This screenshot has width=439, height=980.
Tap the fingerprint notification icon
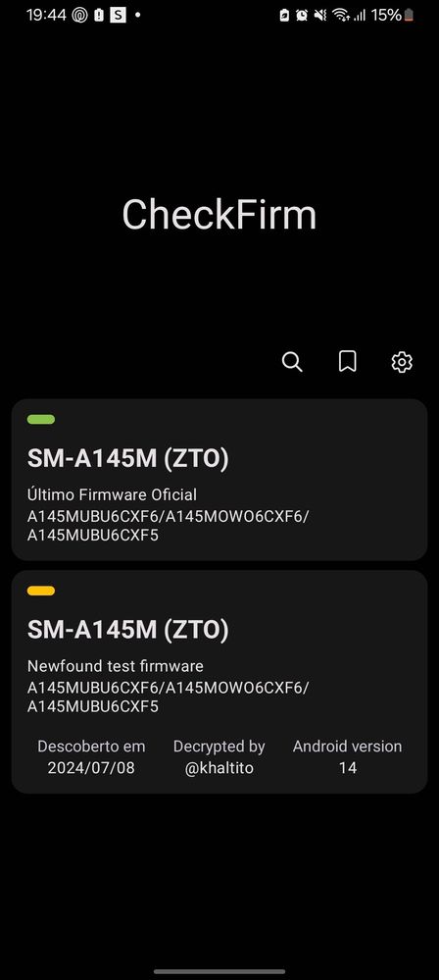tap(79, 16)
